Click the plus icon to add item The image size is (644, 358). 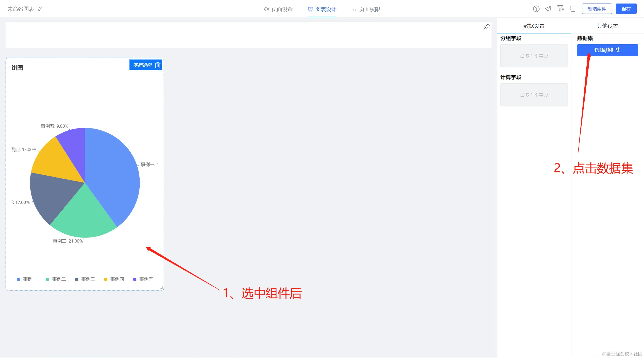pyautogui.click(x=21, y=35)
